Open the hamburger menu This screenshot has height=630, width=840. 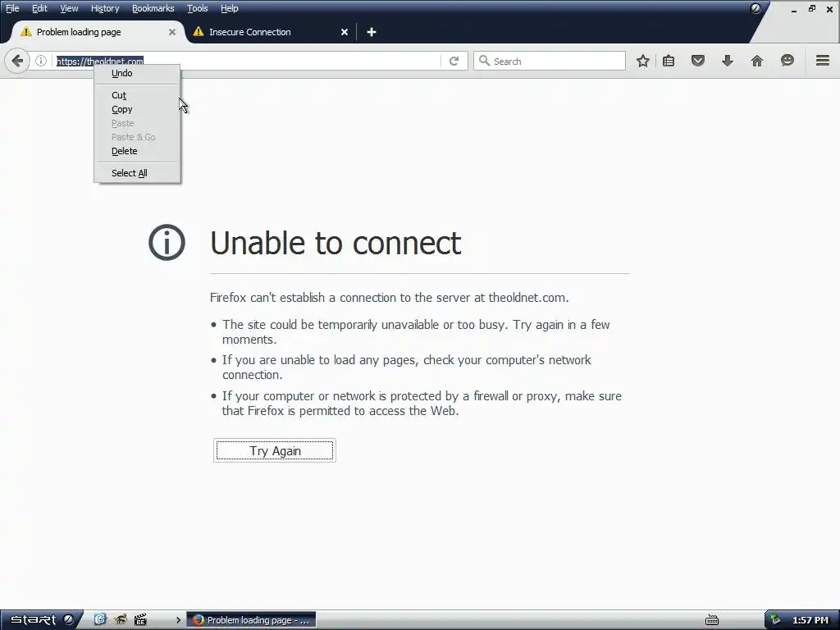pos(822,61)
